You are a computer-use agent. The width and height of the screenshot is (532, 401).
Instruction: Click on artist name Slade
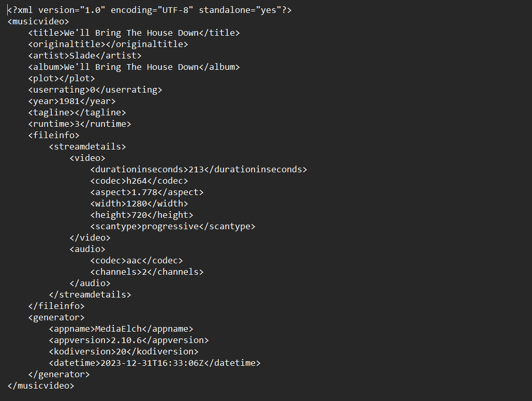(82, 56)
